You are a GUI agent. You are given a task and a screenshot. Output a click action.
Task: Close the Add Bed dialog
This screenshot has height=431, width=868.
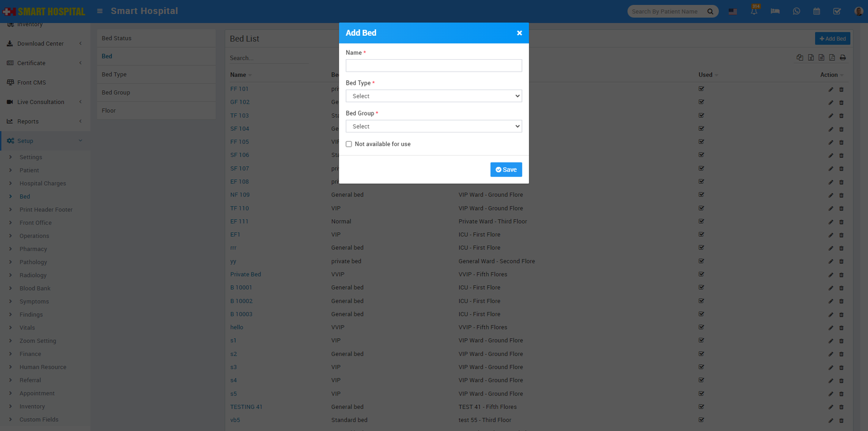[x=519, y=33]
